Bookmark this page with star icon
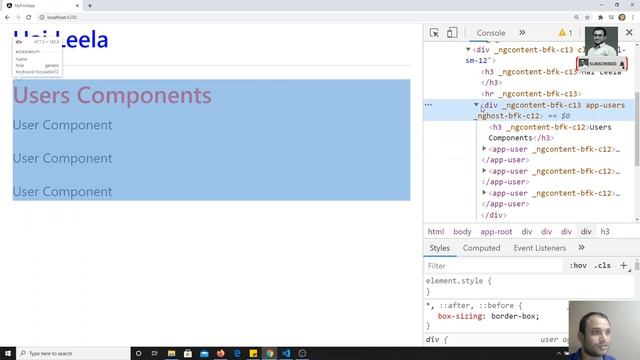640x360 pixels. [587, 17]
